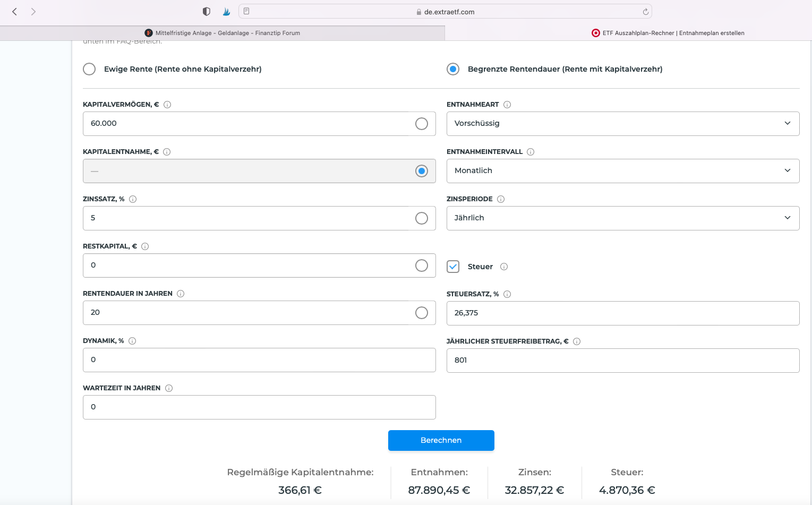This screenshot has height=505, width=812.
Task: Select radio button in Kapitalvermögen field
Action: [x=422, y=124]
